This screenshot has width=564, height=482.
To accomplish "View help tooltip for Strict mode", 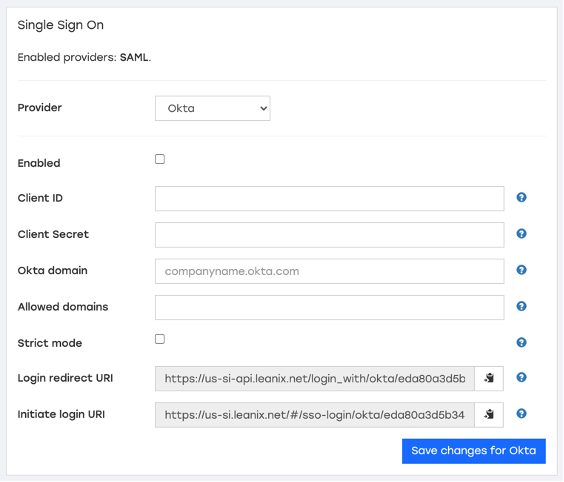I will click(x=522, y=342).
